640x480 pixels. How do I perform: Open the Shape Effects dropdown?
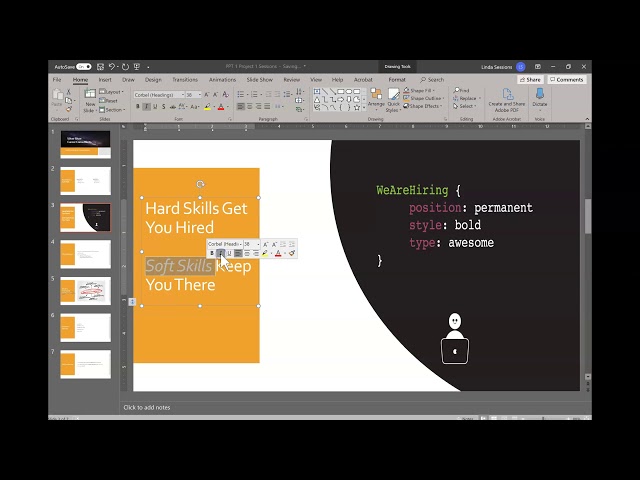pos(423,106)
